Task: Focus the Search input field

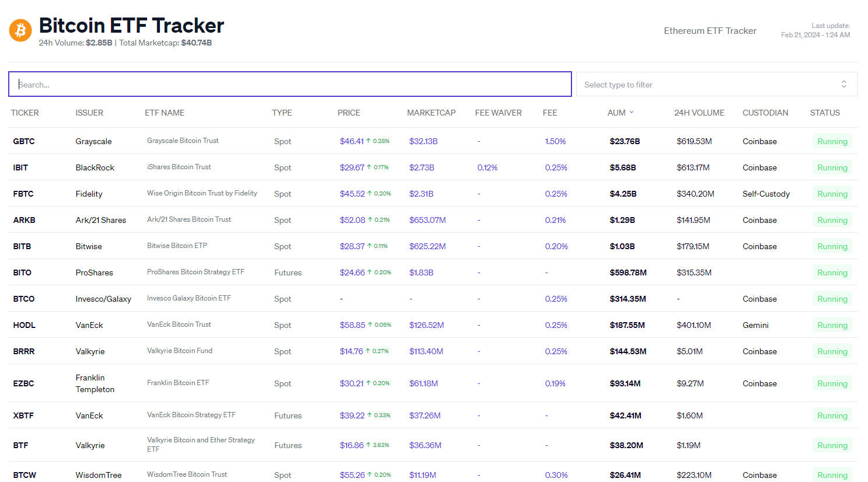Action: tap(290, 85)
